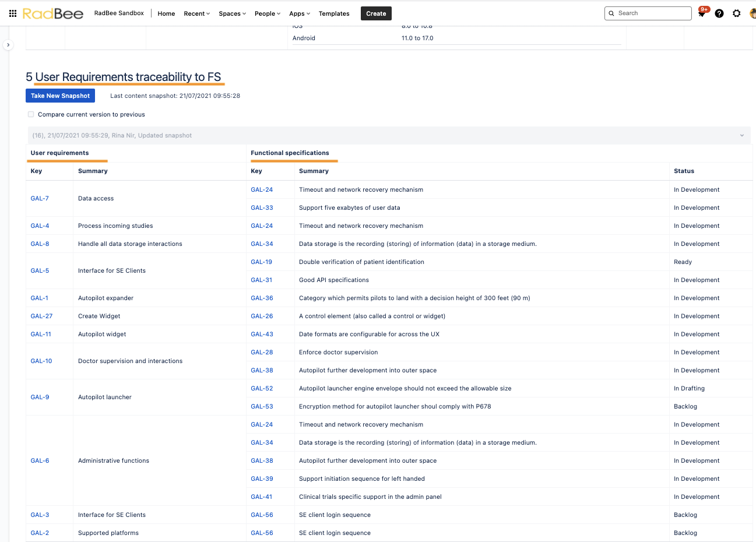
Task: Expand the Spaces menu
Action: coord(233,13)
